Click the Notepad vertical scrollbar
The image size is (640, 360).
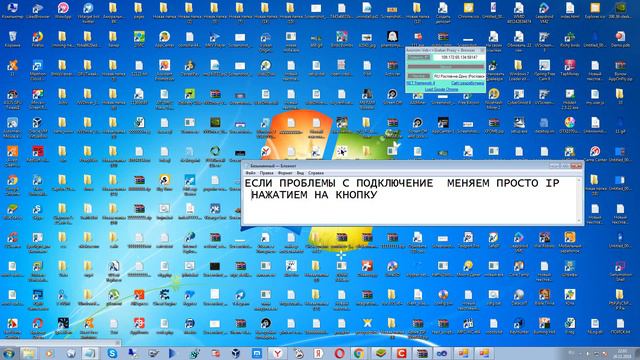click(579, 200)
